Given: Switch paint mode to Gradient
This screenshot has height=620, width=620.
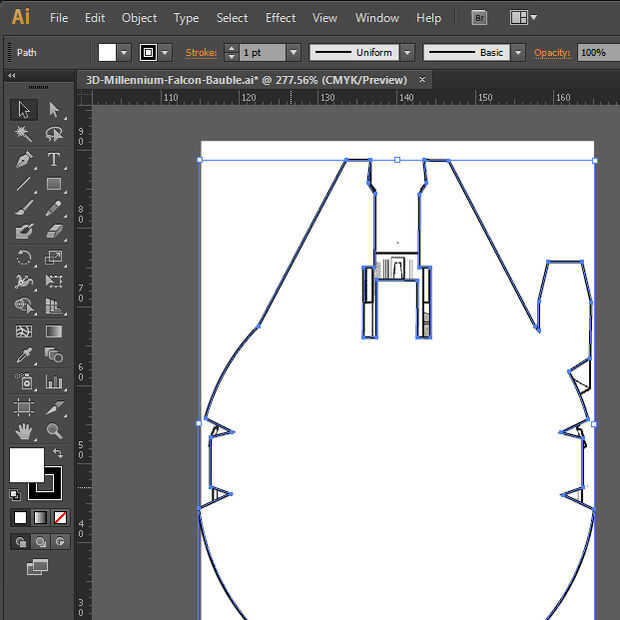Looking at the screenshot, I should pos(40,517).
